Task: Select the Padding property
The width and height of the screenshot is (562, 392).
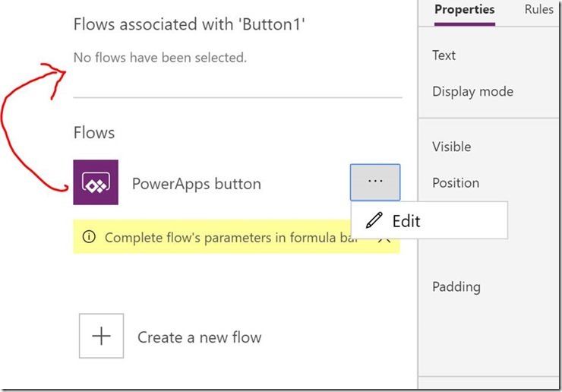Action: (456, 286)
